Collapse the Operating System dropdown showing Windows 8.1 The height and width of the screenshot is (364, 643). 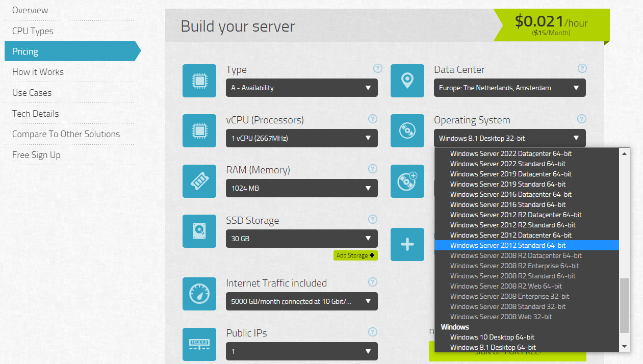510,138
